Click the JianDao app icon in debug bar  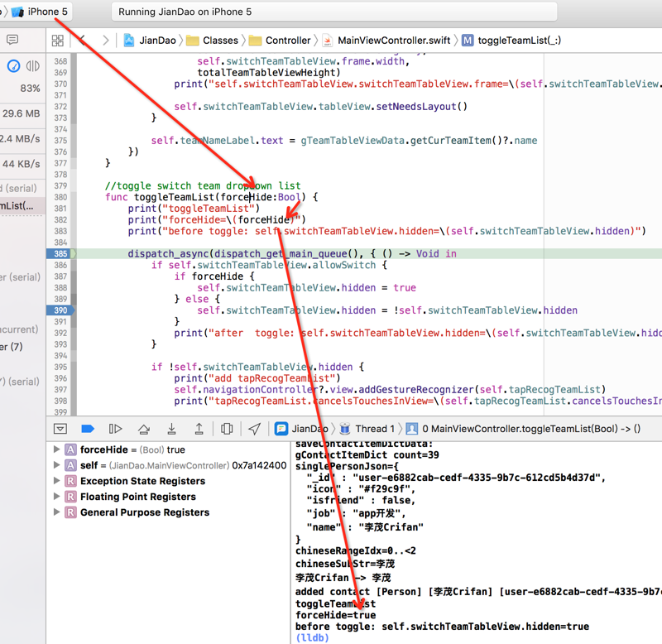281,429
